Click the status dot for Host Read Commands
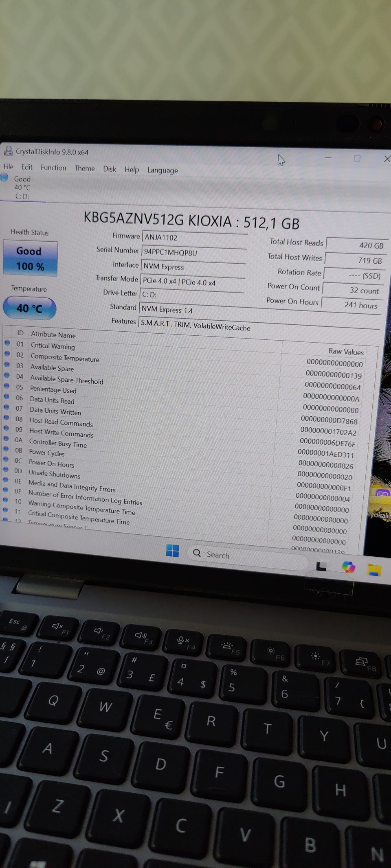 pyautogui.click(x=6, y=418)
